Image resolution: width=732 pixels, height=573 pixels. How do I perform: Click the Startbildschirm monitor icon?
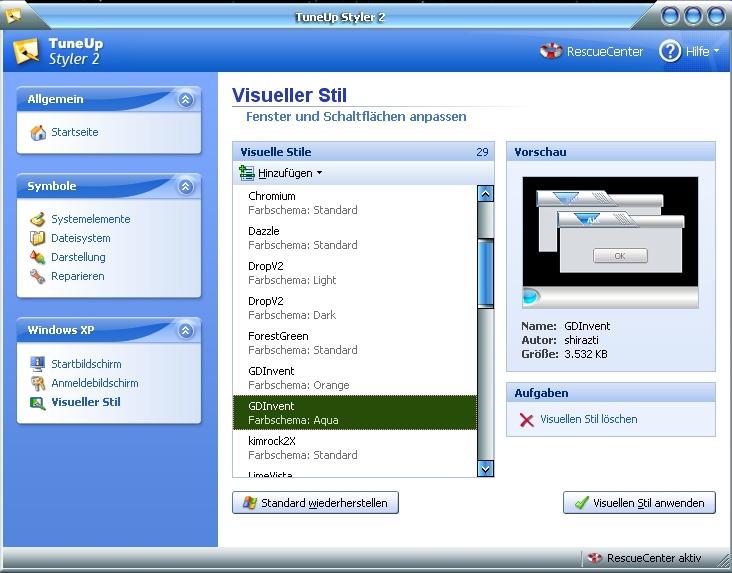[x=37, y=364]
